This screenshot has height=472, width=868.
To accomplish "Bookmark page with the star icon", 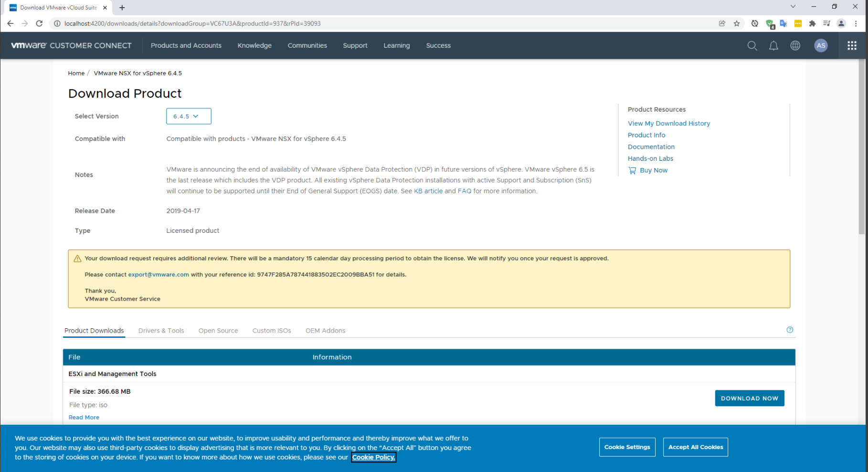I will 737,23.
